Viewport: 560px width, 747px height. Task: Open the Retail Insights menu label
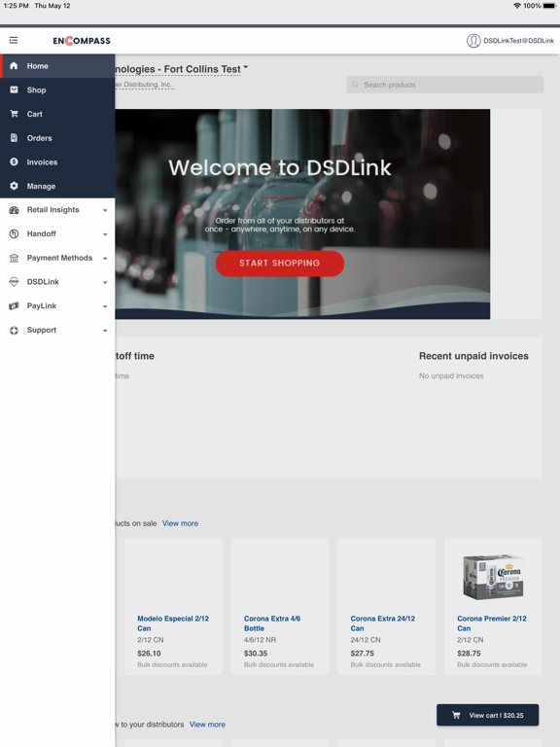pyautogui.click(x=52, y=210)
